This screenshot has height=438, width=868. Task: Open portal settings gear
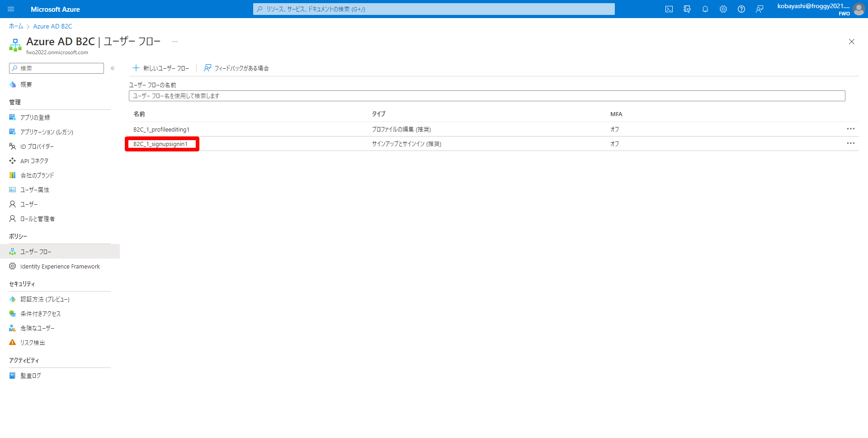[723, 9]
